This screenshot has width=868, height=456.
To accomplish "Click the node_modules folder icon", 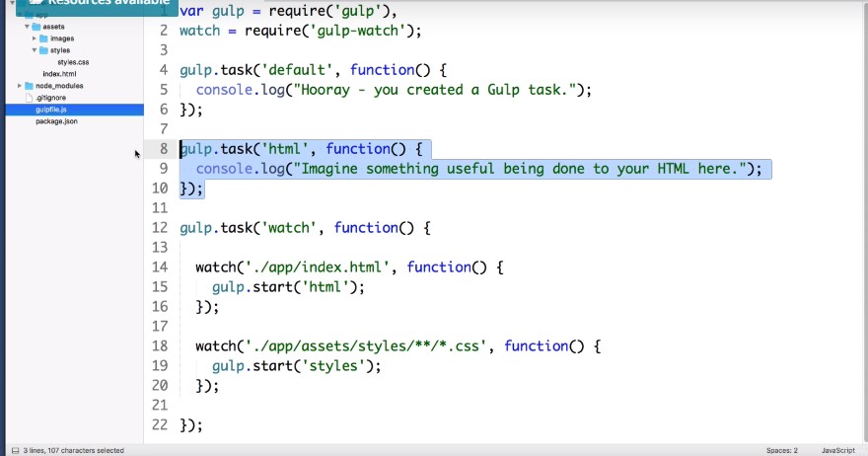I will click(29, 86).
